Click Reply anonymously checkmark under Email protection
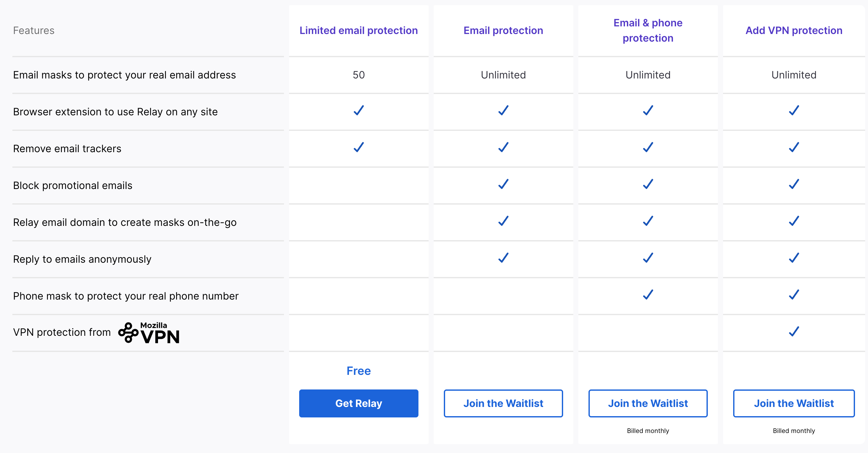The width and height of the screenshot is (868, 453). coord(503,258)
